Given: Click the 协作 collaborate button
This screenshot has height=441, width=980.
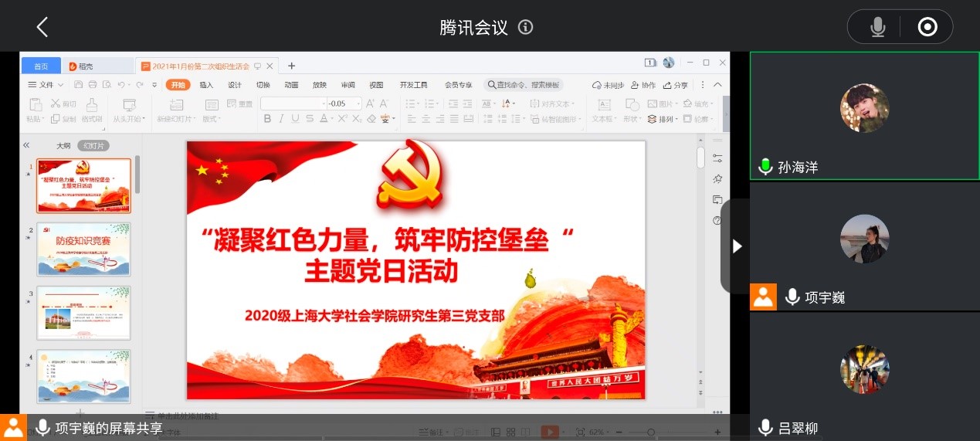Looking at the screenshot, I should coord(643,85).
